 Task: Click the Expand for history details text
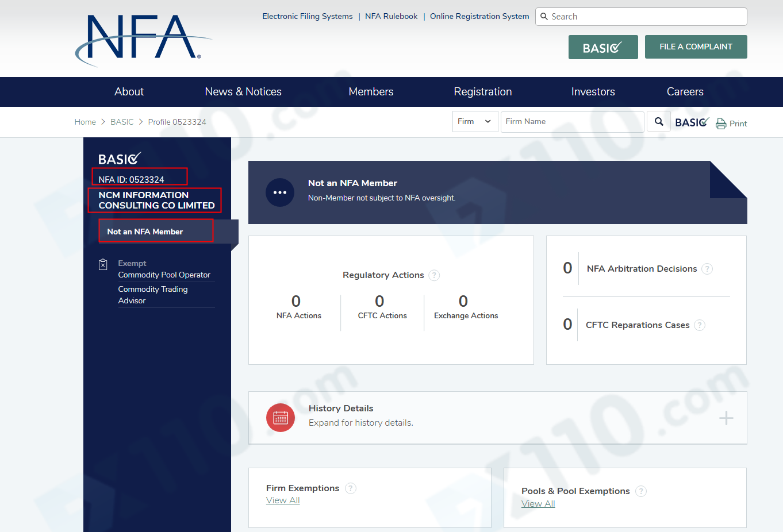[x=361, y=423]
